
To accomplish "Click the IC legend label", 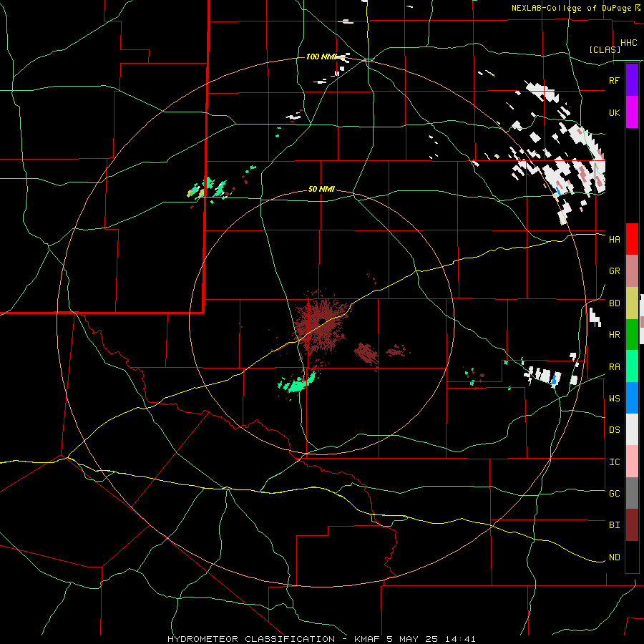I will [x=614, y=462].
